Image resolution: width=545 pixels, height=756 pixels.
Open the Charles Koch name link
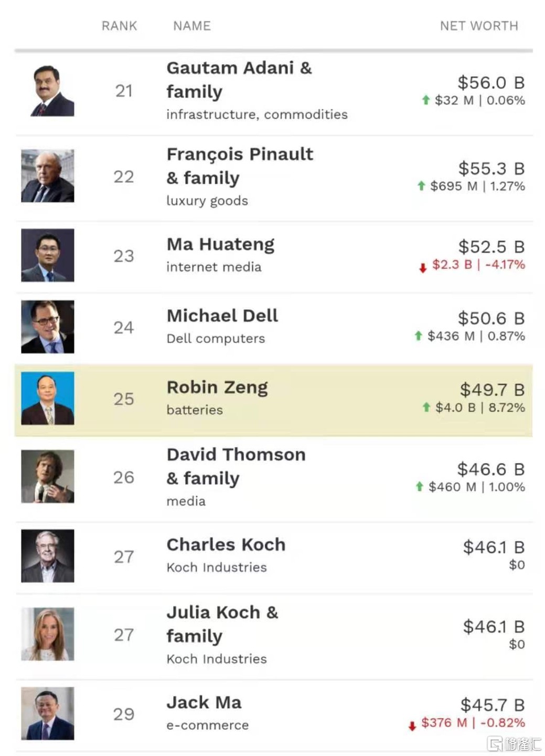pyautogui.click(x=226, y=545)
